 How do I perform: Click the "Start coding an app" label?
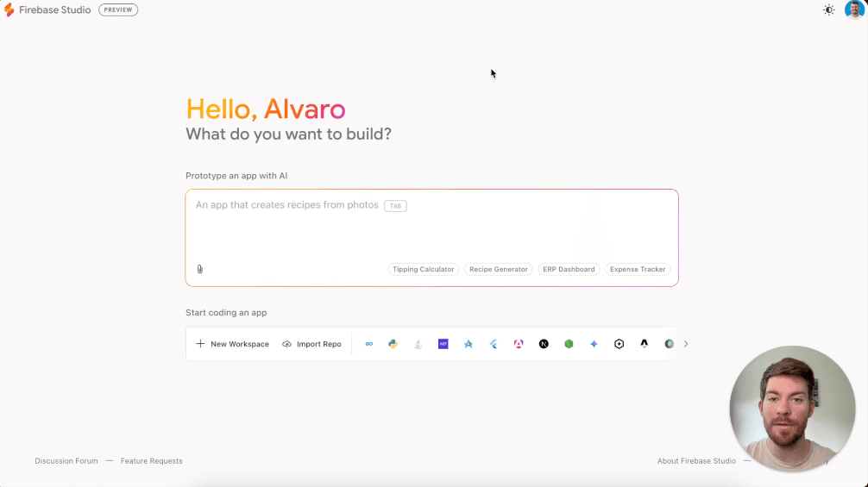coord(226,312)
